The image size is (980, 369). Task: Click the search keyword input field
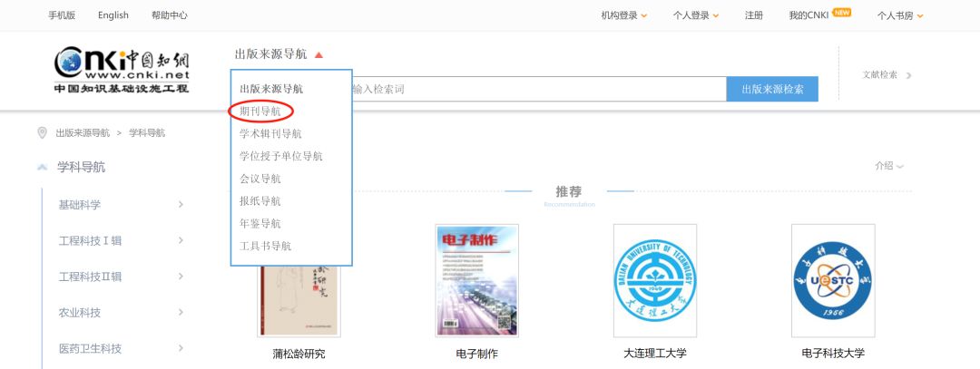539,89
